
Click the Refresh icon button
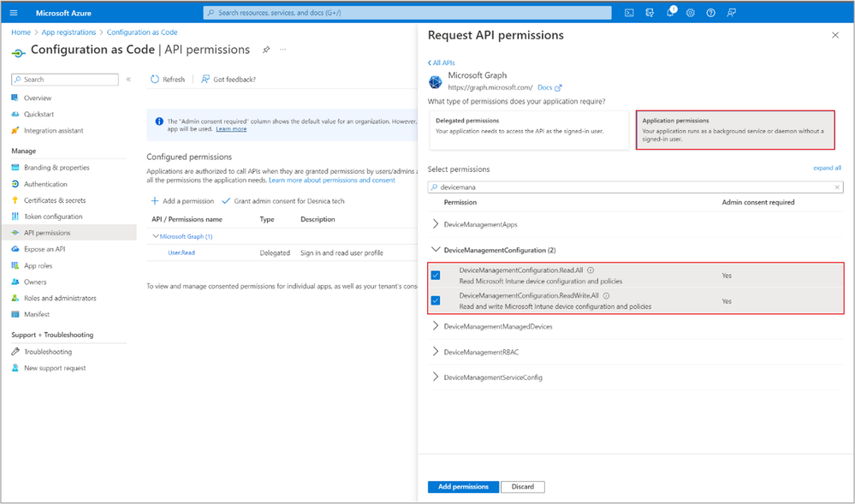155,79
